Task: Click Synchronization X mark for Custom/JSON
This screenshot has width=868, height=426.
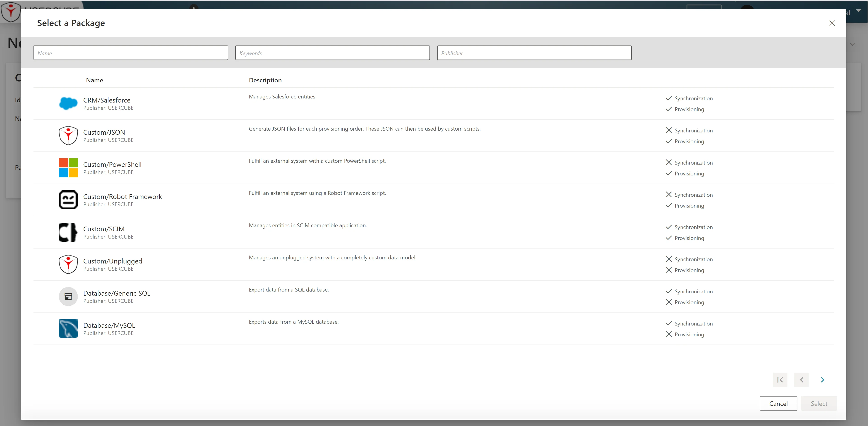Action: click(669, 130)
